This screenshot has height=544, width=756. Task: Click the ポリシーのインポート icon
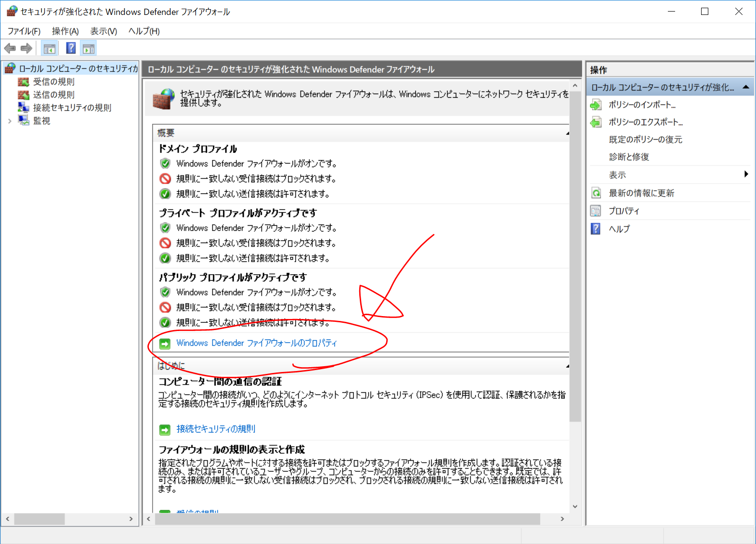[x=596, y=105]
